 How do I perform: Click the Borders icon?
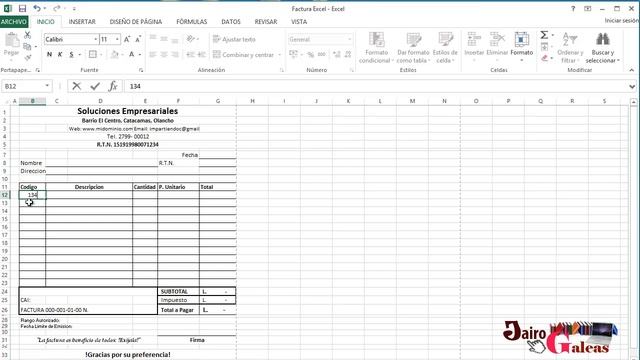click(x=93, y=54)
